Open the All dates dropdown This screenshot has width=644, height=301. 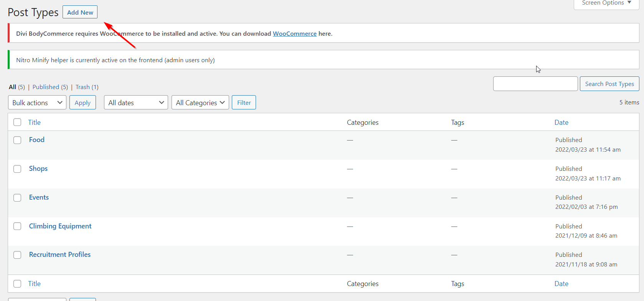136,103
